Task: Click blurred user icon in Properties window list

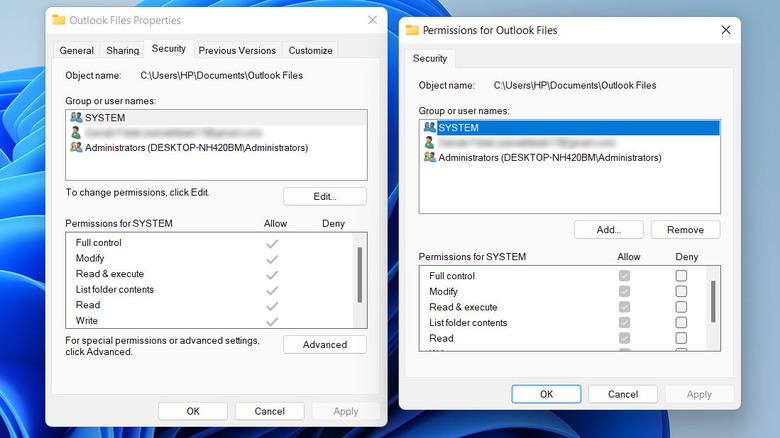Action: [76, 132]
